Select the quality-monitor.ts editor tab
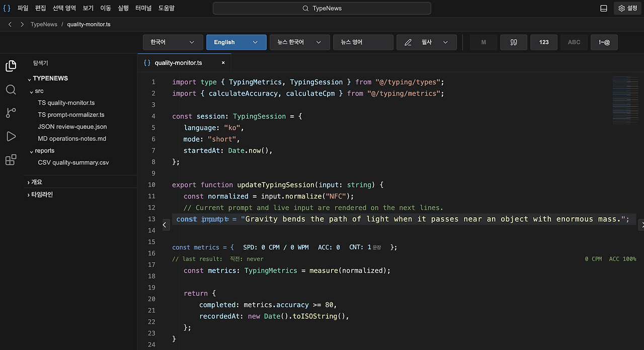This screenshot has height=350, width=644. coord(184,63)
